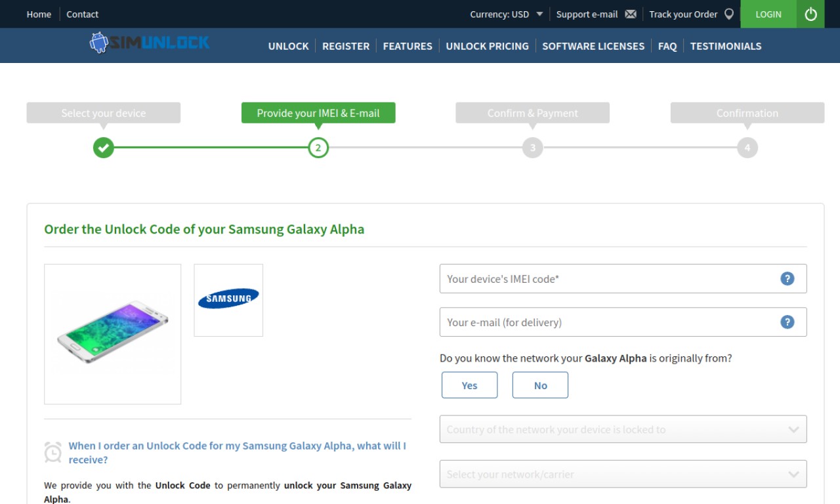Viewport: 840px width, 504px height.
Task: Open help icon for e-mail field
Action: pos(787,322)
